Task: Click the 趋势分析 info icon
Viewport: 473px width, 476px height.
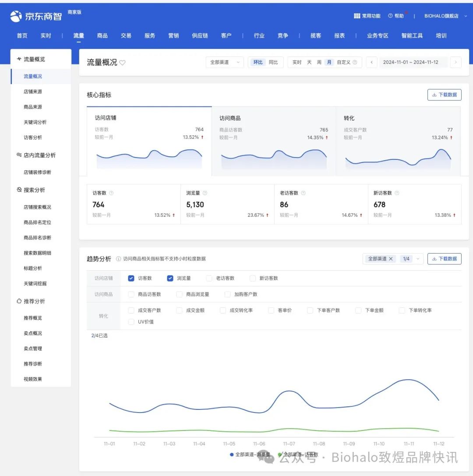Action: (x=118, y=259)
